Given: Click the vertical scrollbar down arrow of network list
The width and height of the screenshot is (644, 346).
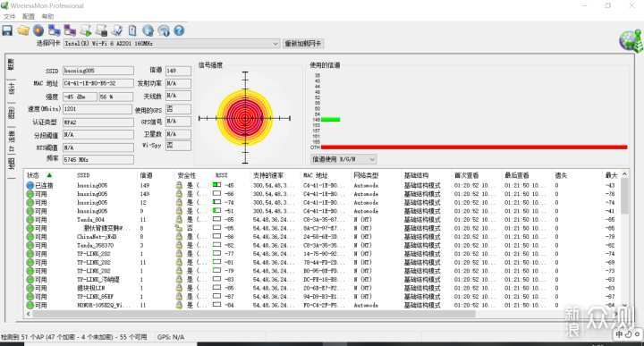Looking at the screenshot, I should point(624,306).
